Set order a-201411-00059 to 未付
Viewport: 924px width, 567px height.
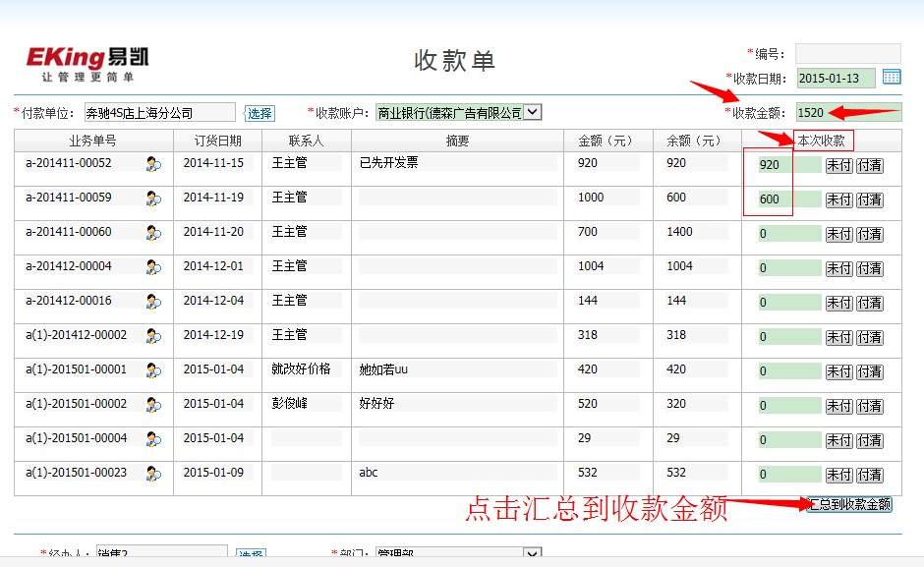point(838,200)
